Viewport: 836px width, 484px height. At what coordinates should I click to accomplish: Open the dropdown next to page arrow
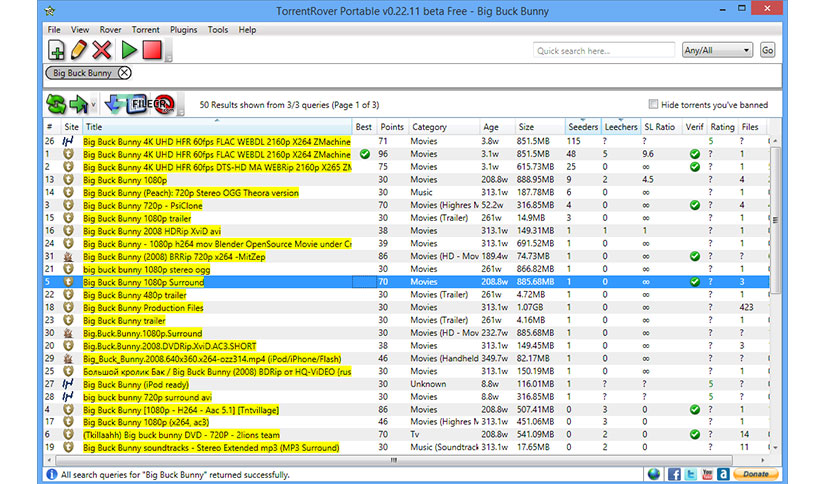[93, 104]
